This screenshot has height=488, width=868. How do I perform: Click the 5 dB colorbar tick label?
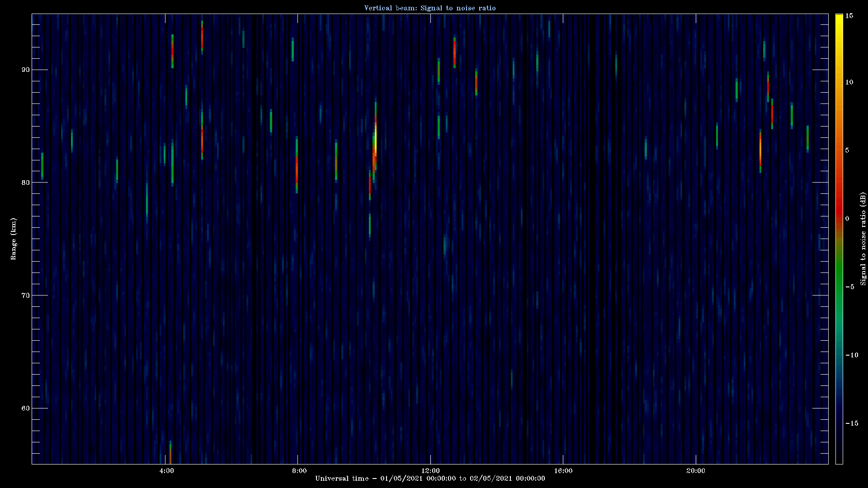(847, 150)
